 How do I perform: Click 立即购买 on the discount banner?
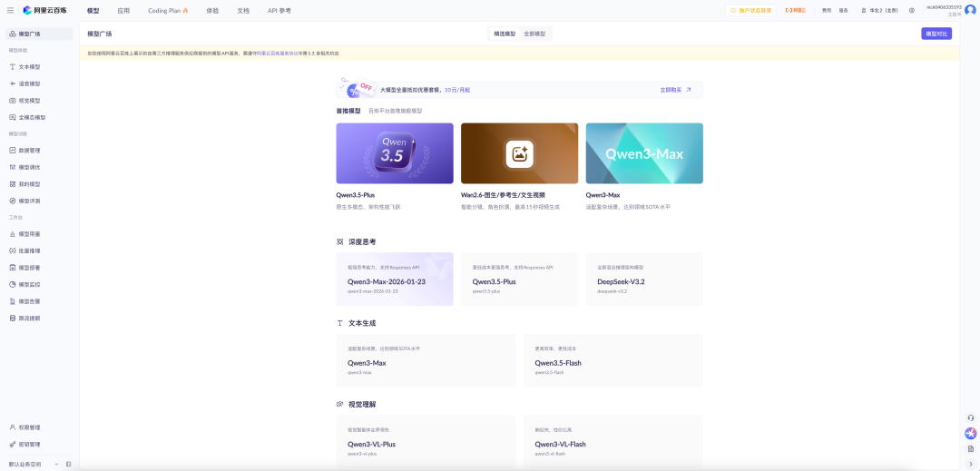click(x=676, y=90)
